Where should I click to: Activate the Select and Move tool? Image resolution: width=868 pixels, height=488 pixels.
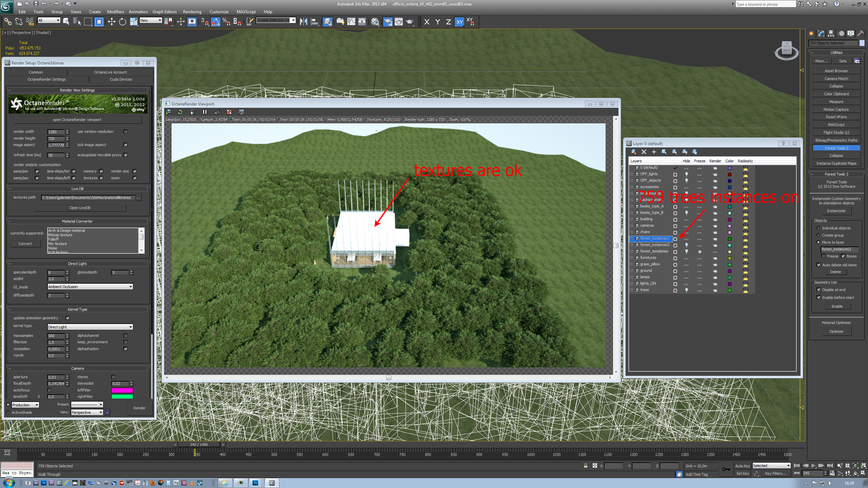(x=111, y=22)
